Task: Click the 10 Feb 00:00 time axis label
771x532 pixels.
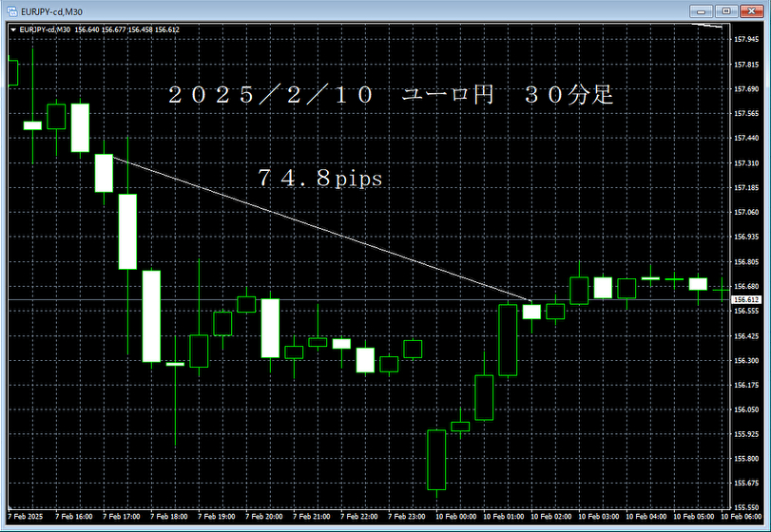Action: 455,517
